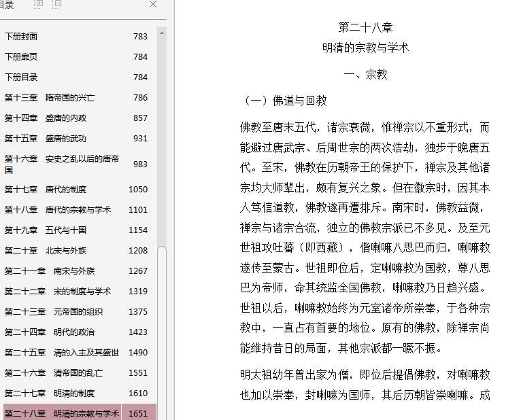
Task: Click page number 1050 in contents
Action: point(138,189)
